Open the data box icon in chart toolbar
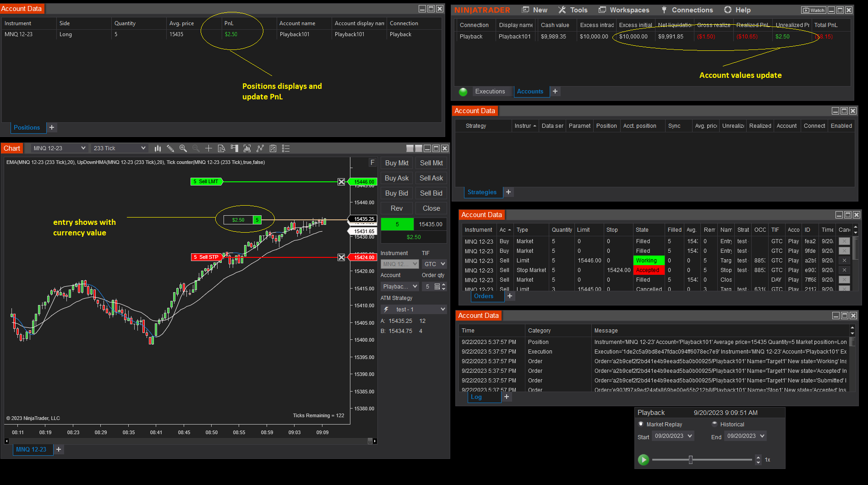 [x=222, y=148]
